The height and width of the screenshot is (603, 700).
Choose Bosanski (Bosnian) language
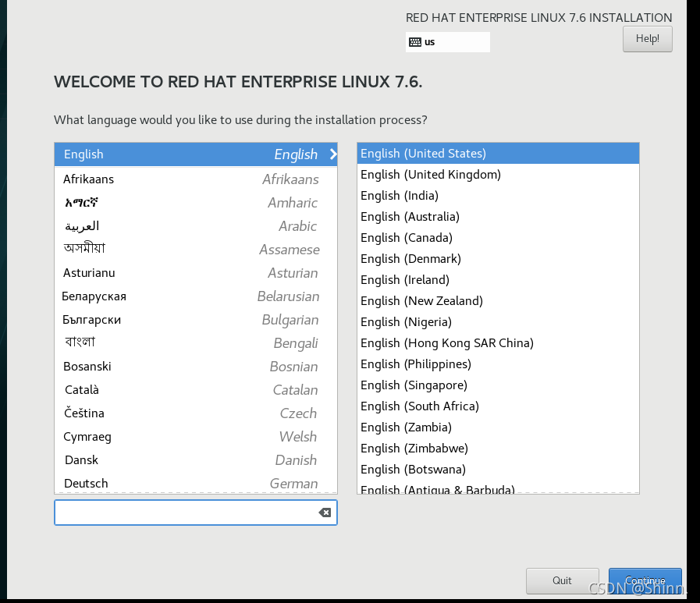point(196,367)
